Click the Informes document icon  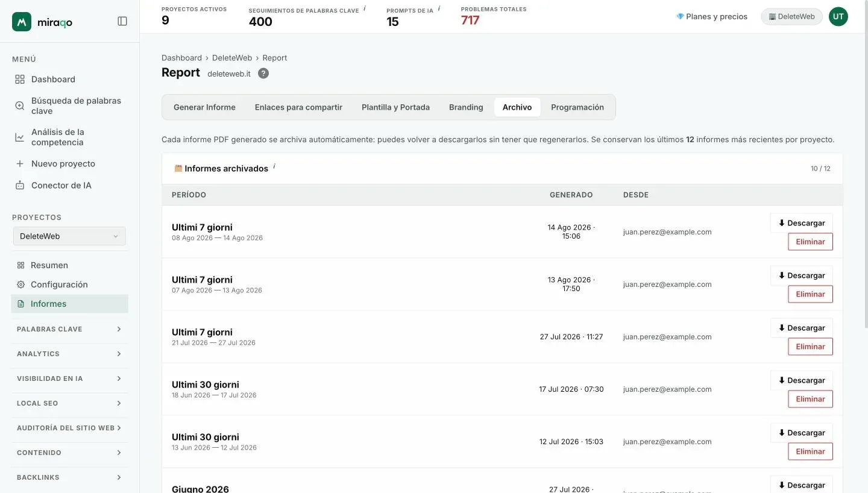(20, 304)
